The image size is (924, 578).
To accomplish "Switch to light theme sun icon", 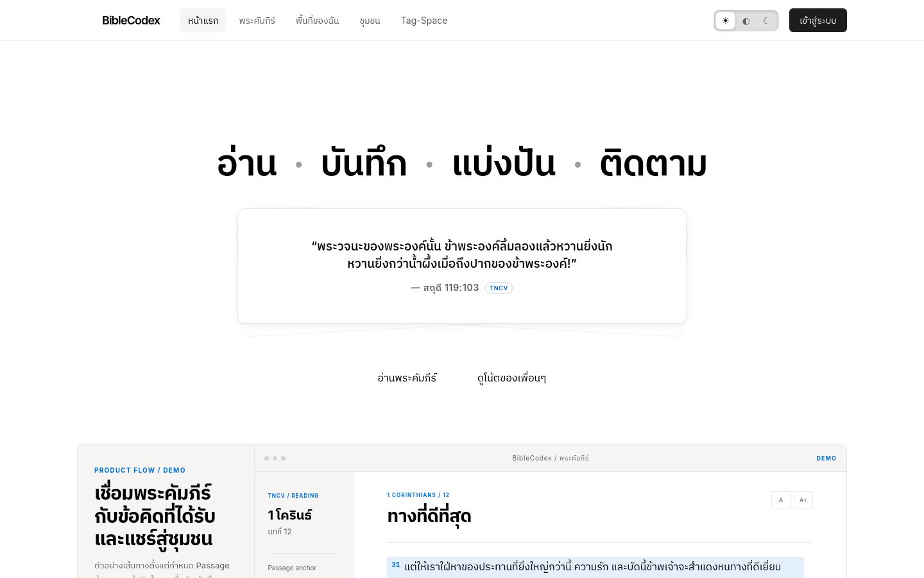I will 725,21.
